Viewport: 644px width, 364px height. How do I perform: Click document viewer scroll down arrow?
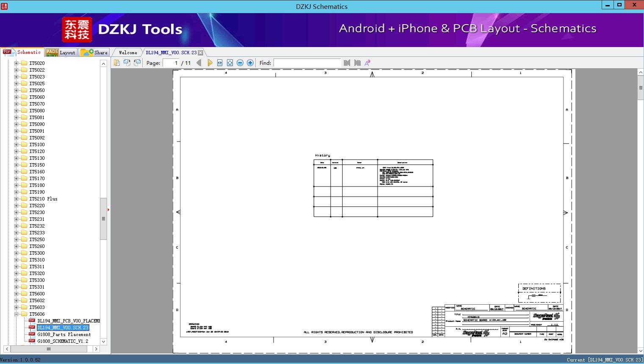point(641,350)
